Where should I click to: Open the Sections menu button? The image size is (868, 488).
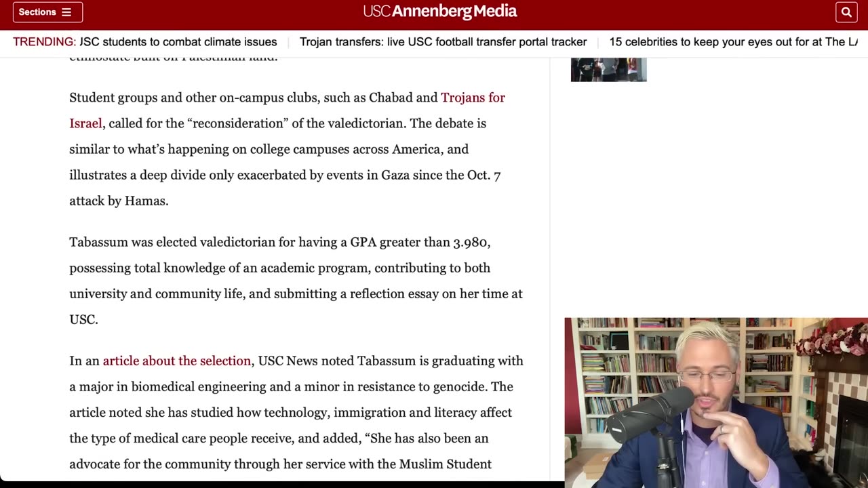pyautogui.click(x=47, y=12)
